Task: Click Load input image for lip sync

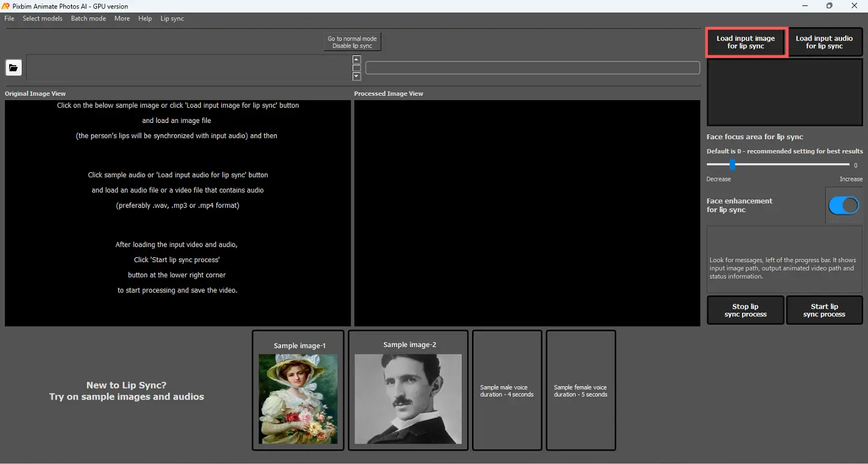Action: click(x=746, y=42)
